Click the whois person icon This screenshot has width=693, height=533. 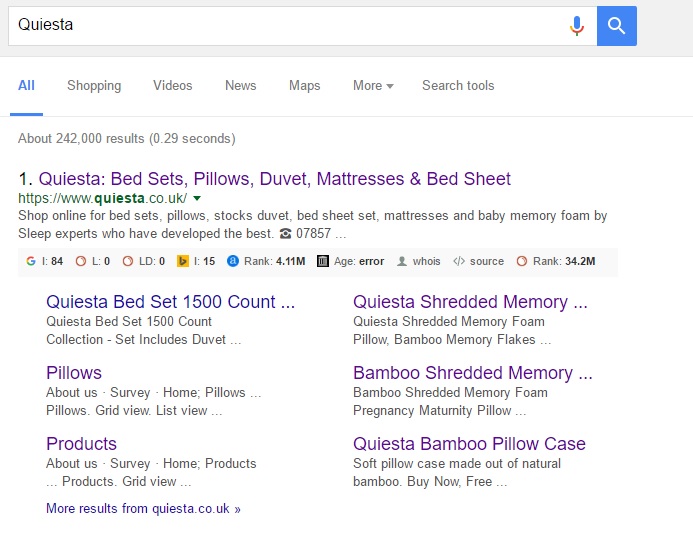pos(402,261)
